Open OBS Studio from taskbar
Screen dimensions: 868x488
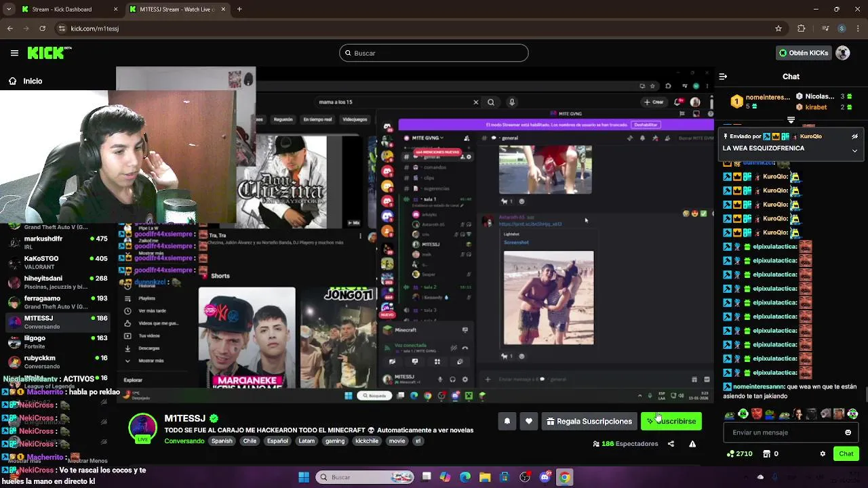tap(525, 477)
